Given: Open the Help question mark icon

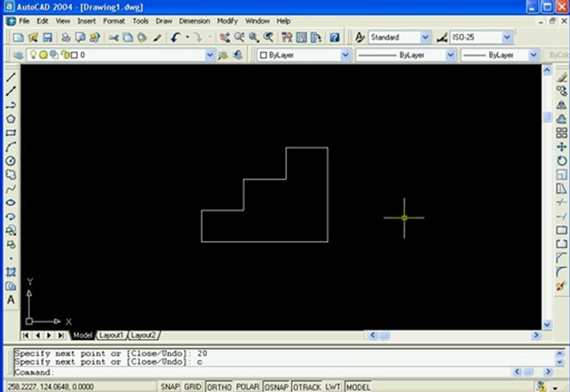Looking at the screenshot, I should point(334,38).
